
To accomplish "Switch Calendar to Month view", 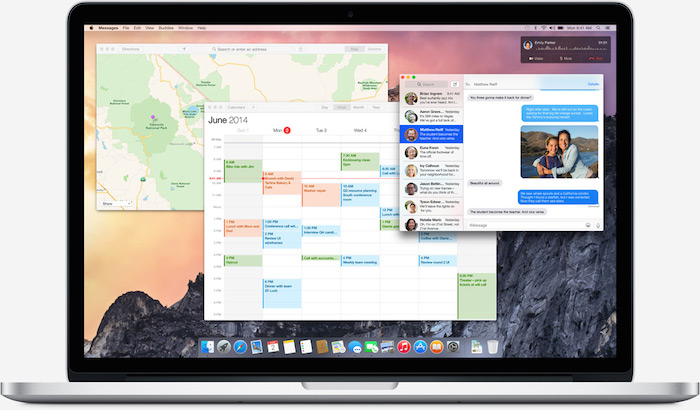I will pyautogui.click(x=358, y=107).
